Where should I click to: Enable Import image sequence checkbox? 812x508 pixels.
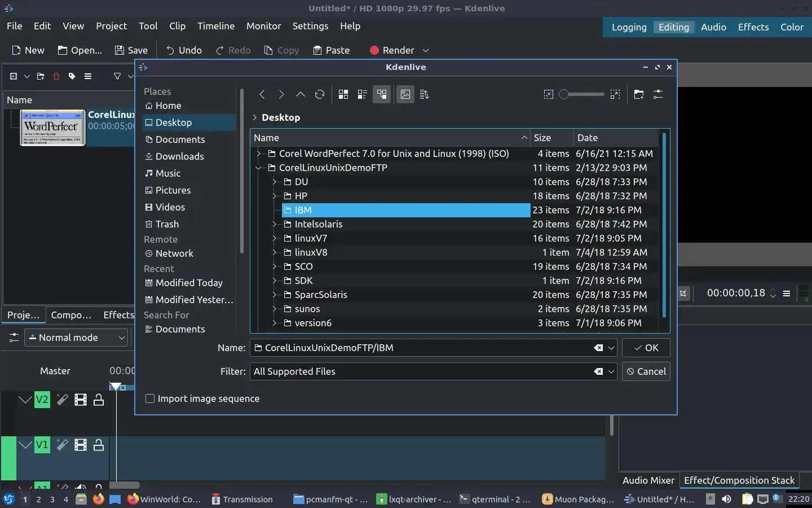150,398
